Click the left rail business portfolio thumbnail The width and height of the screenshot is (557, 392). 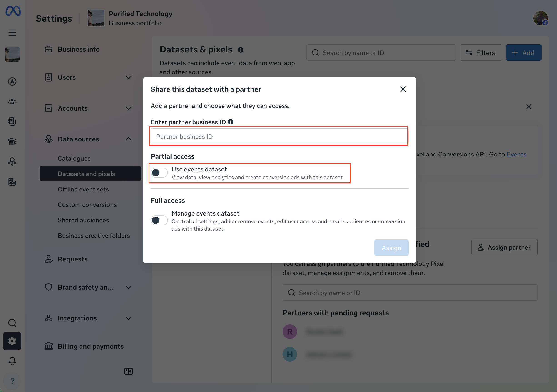tap(12, 54)
